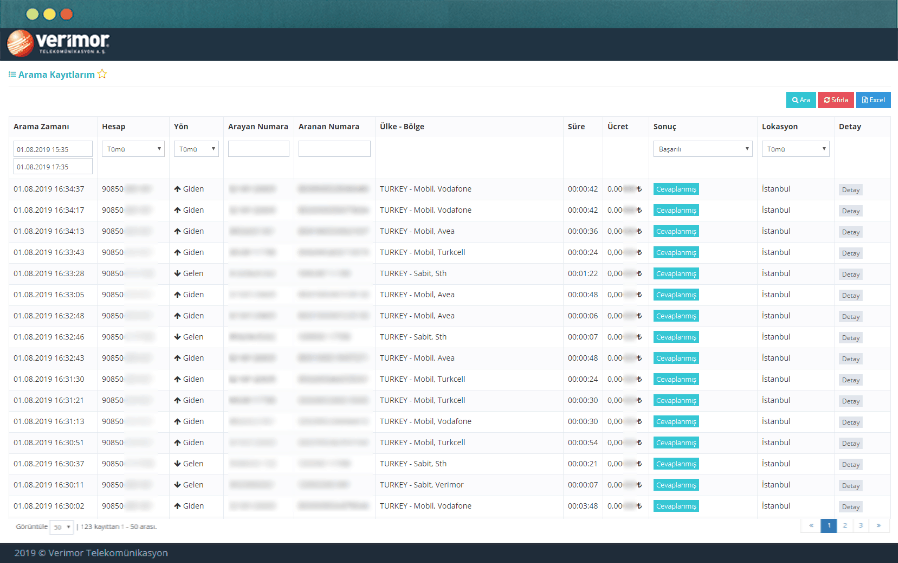Open the Görüntüle page size dropdown
898x563 pixels.
(61, 527)
